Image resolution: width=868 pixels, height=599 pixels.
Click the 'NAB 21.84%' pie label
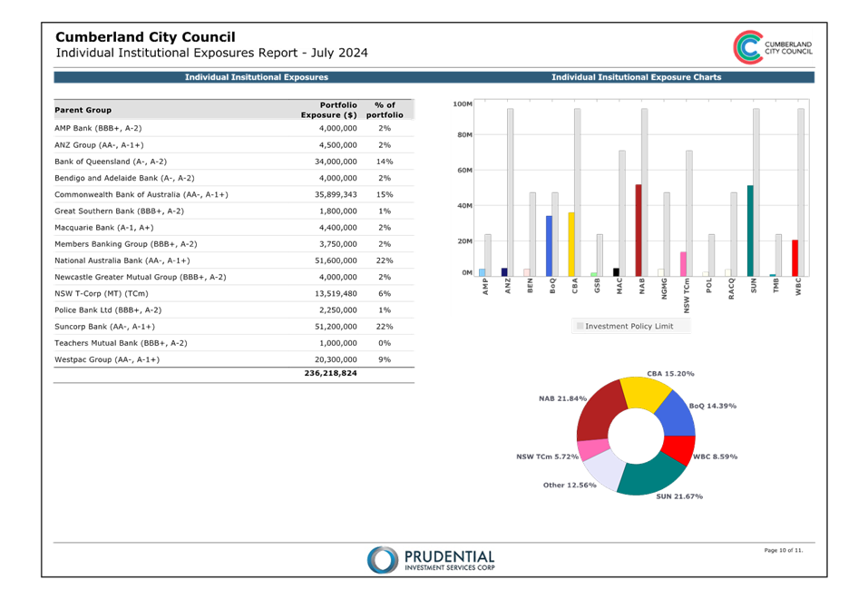562,398
